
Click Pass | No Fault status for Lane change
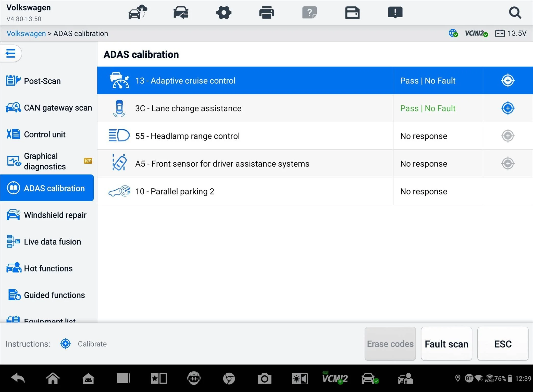click(x=428, y=108)
